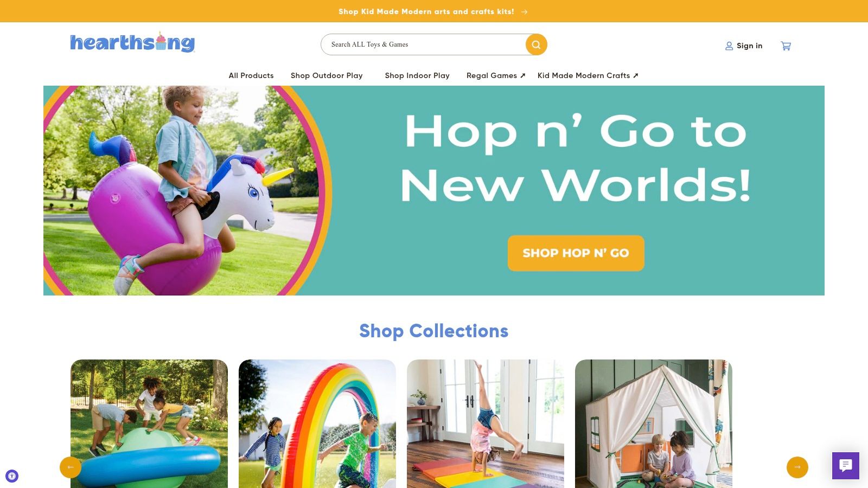Click the announcement bar arrow
868x488 pixels.
[524, 11]
